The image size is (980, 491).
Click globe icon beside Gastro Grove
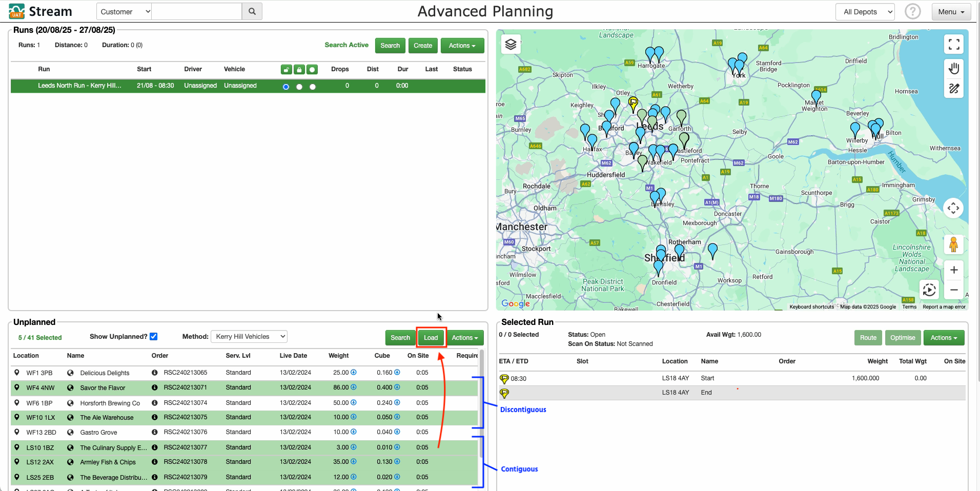pyautogui.click(x=70, y=432)
